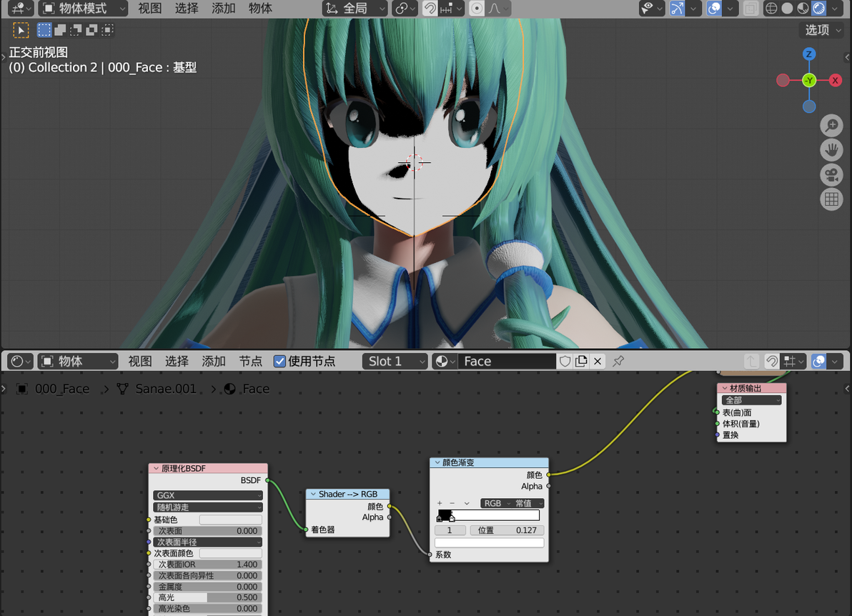Switch to wireframe viewport shading
This screenshot has width=852, height=616.
point(771,8)
